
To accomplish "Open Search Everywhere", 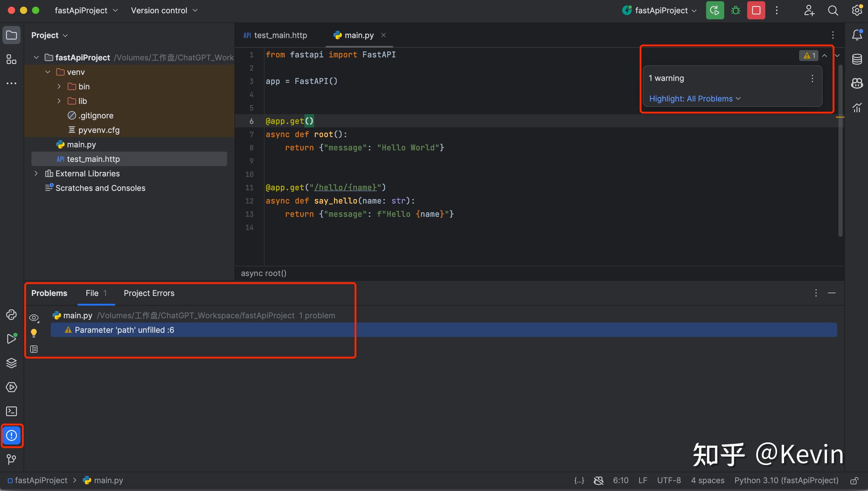I will click(833, 10).
